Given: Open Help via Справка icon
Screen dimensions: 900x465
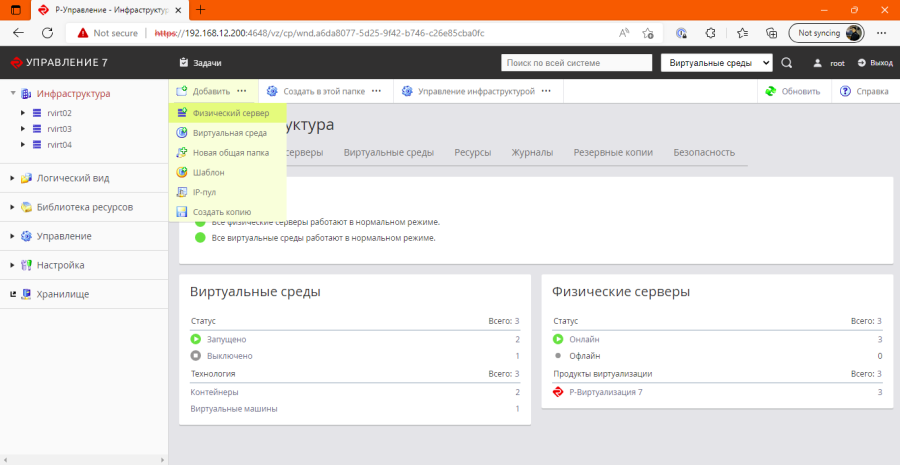Looking at the screenshot, I should click(x=845, y=91).
